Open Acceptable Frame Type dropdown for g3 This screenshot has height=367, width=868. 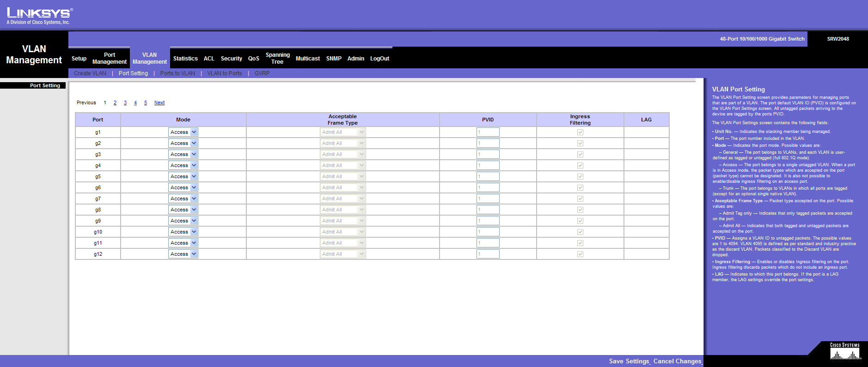coord(342,154)
